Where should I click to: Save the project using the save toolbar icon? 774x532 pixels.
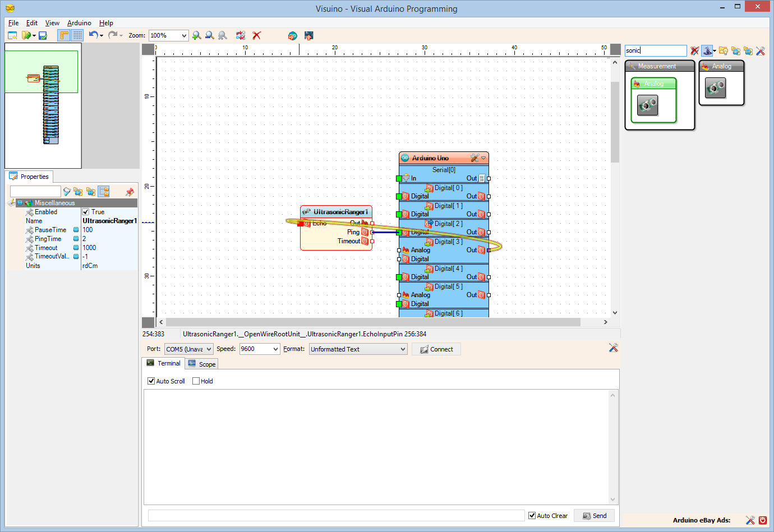click(x=43, y=35)
